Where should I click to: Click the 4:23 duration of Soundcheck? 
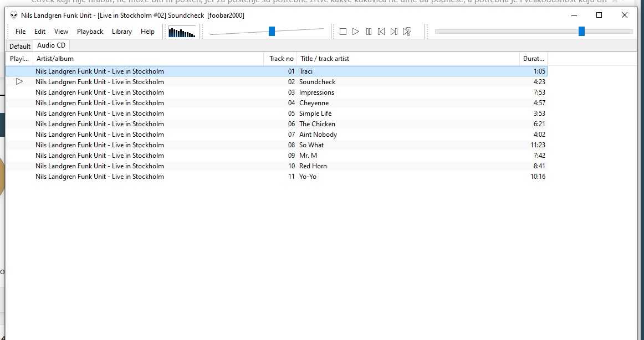[x=539, y=82]
